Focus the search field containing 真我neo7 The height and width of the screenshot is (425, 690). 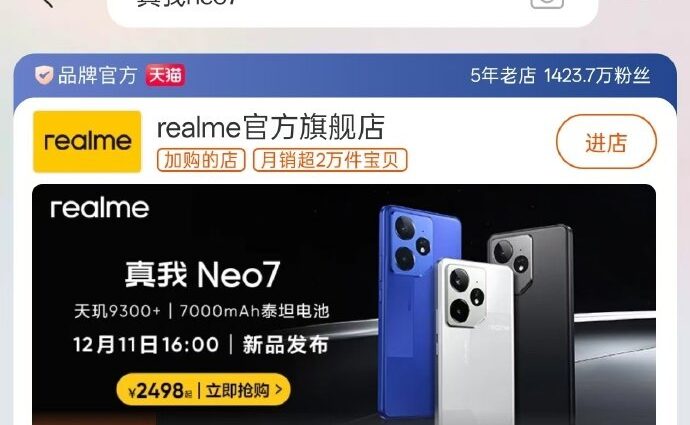click(352, 9)
